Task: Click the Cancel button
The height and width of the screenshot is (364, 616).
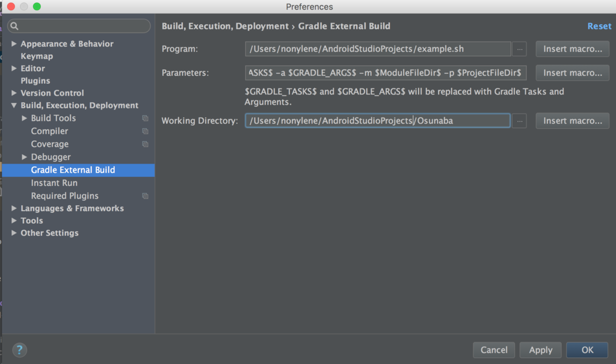Action: click(494, 350)
